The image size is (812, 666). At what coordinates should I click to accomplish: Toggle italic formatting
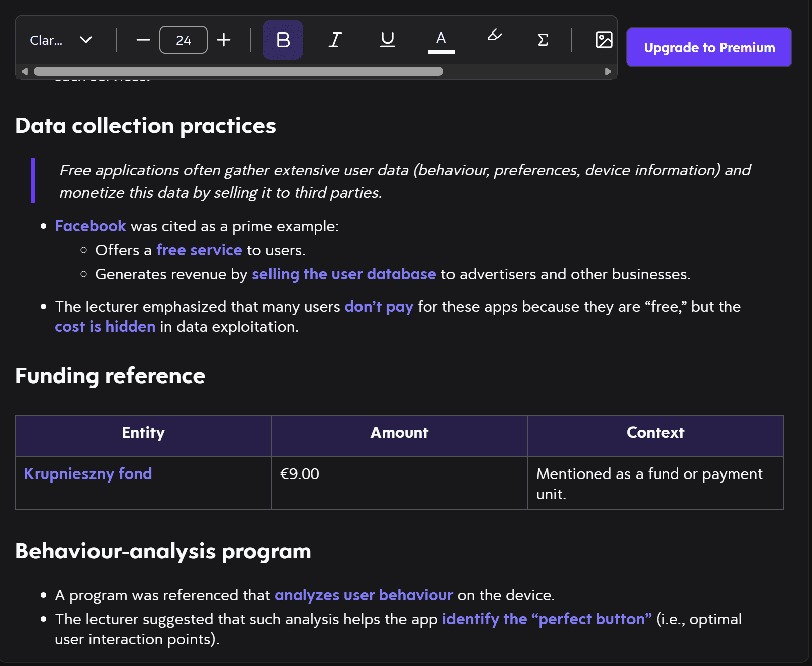[335, 40]
